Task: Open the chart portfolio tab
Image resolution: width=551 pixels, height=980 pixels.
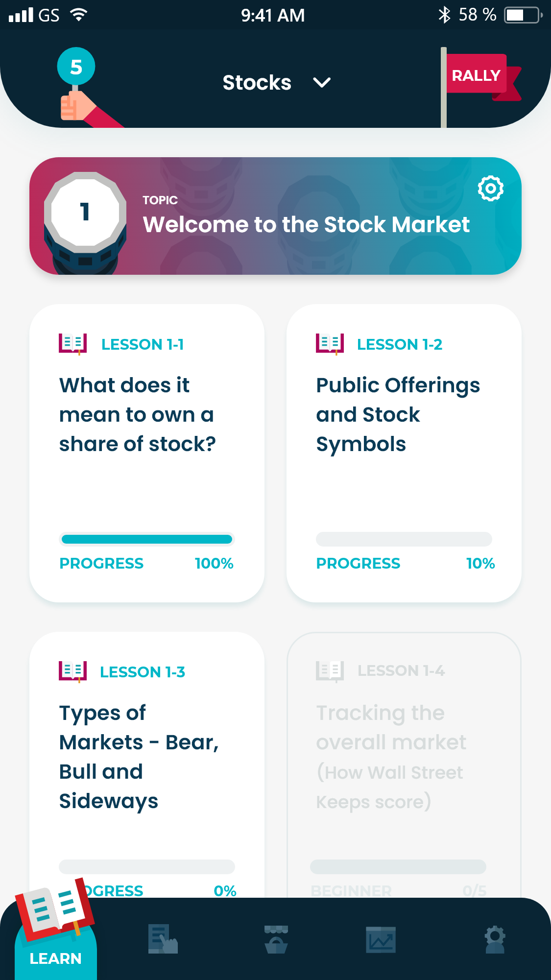Action: click(381, 939)
